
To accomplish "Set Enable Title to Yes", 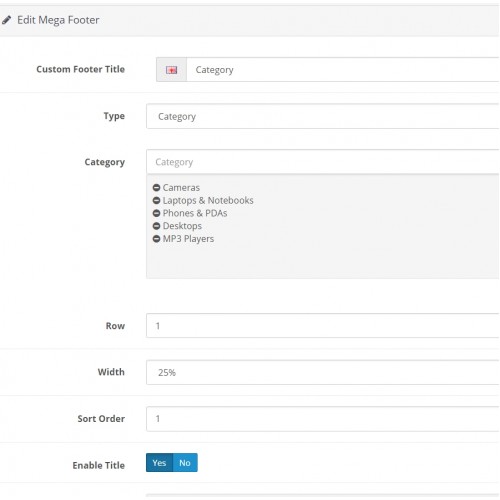I will [159, 463].
